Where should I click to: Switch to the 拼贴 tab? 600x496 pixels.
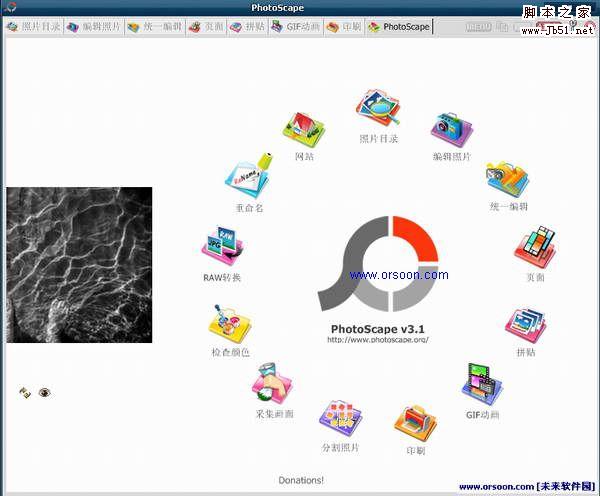(248, 26)
